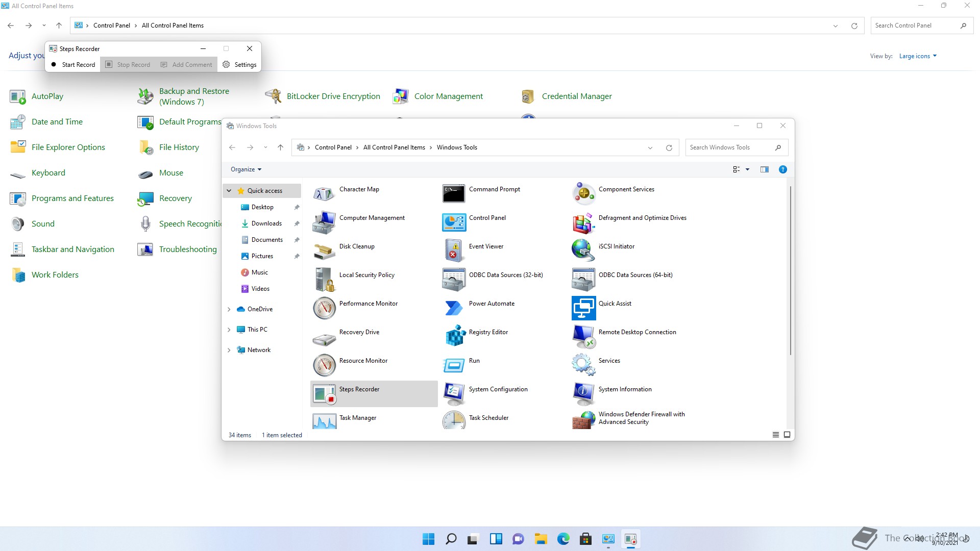This screenshot has width=980, height=551.
Task: Open Computer Management icon
Action: (x=324, y=222)
